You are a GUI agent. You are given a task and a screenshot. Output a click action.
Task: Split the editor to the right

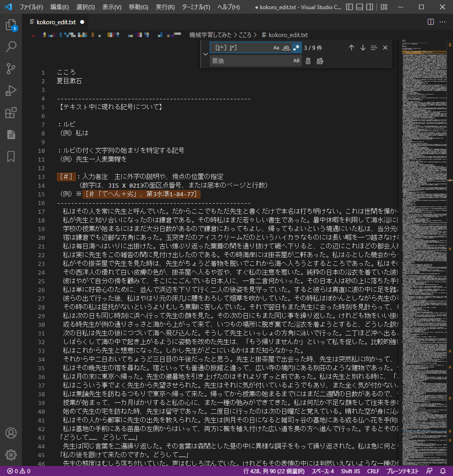(x=431, y=22)
